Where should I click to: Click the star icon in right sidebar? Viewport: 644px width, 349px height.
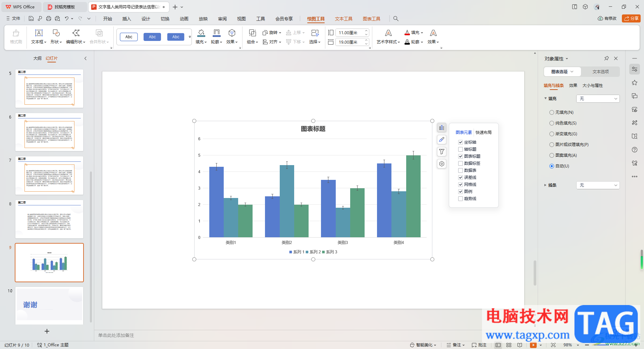click(x=634, y=83)
